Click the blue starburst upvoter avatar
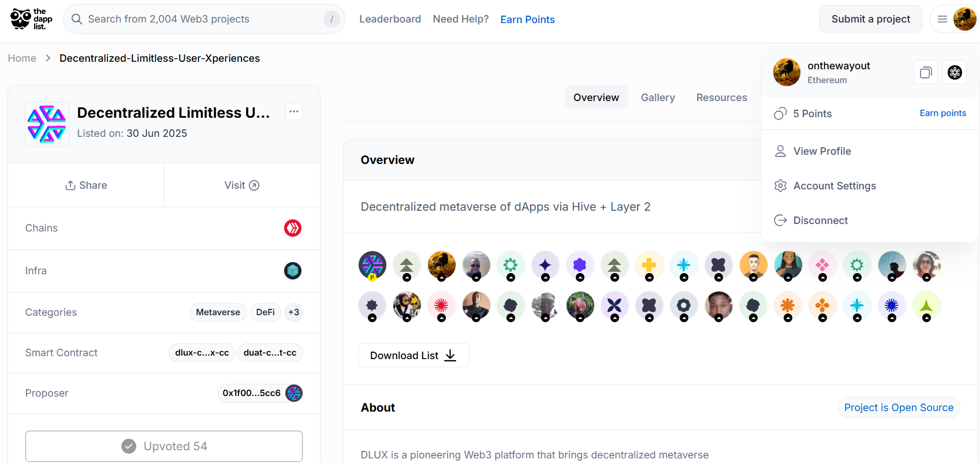 click(x=892, y=306)
